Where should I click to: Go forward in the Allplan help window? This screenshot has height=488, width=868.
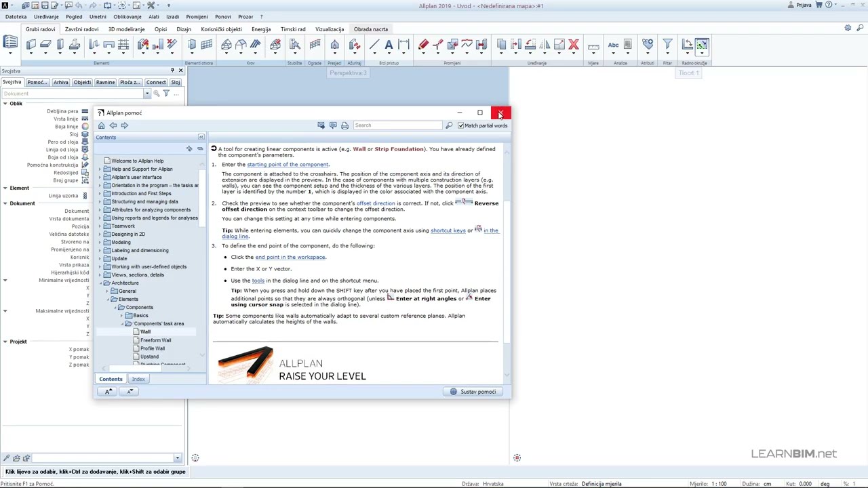point(124,125)
